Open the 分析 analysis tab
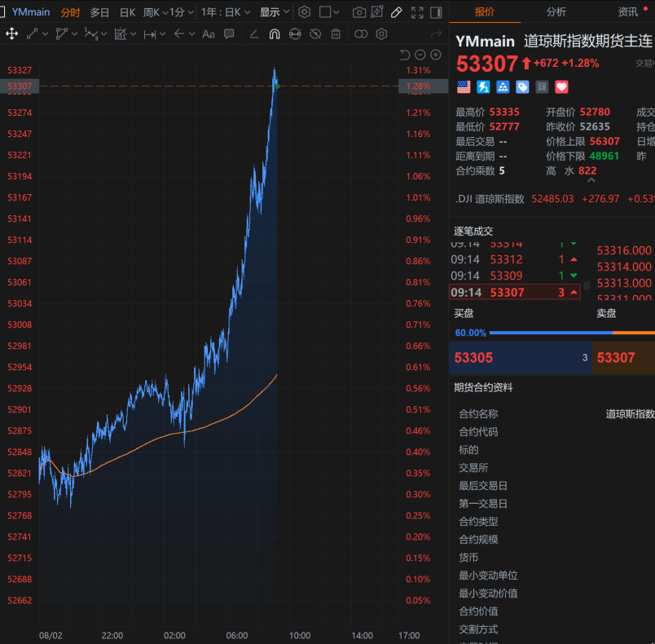Image resolution: width=655 pixels, height=644 pixels. pyautogui.click(x=556, y=11)
